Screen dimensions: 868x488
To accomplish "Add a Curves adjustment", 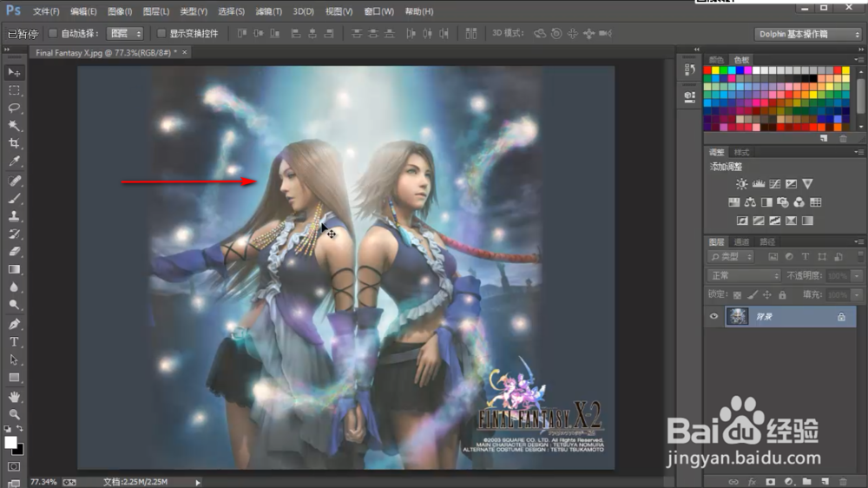I will (x=775, y=184).
